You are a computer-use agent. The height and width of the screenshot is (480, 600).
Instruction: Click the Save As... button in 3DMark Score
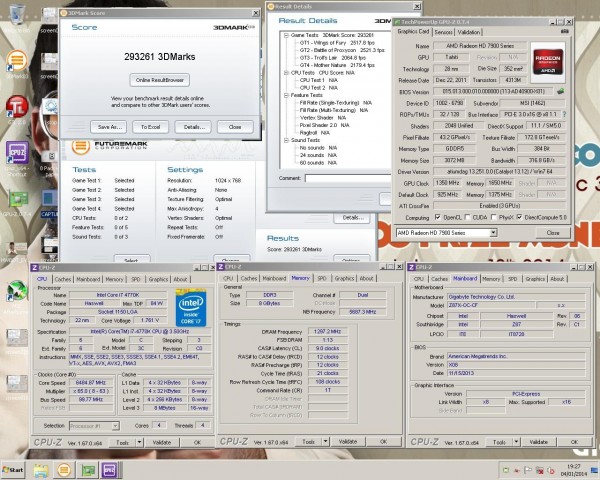pos(106,127)
